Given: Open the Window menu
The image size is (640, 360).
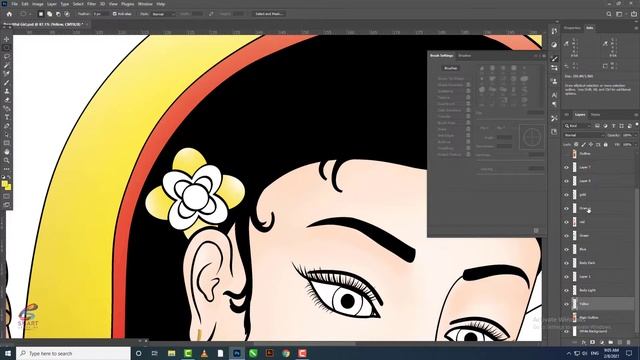Looking at the screenshot, I should click(x=145, y=4).
